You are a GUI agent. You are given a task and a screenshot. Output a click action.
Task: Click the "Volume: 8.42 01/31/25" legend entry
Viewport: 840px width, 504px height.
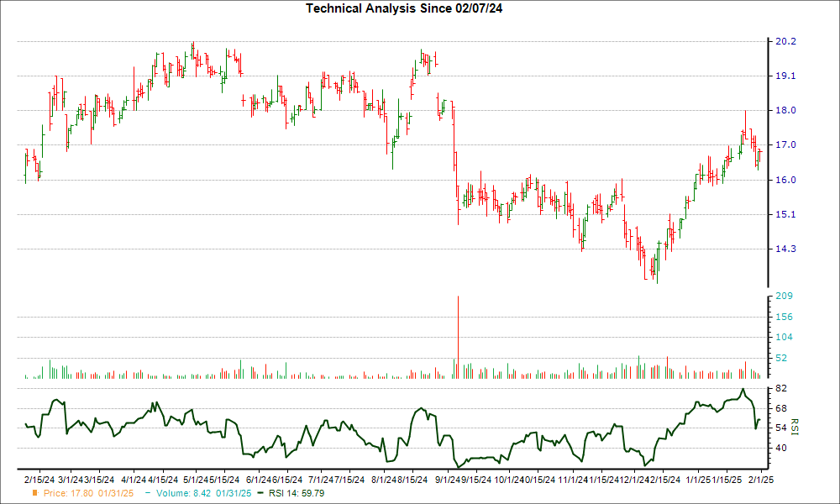(x=203, y=493)
